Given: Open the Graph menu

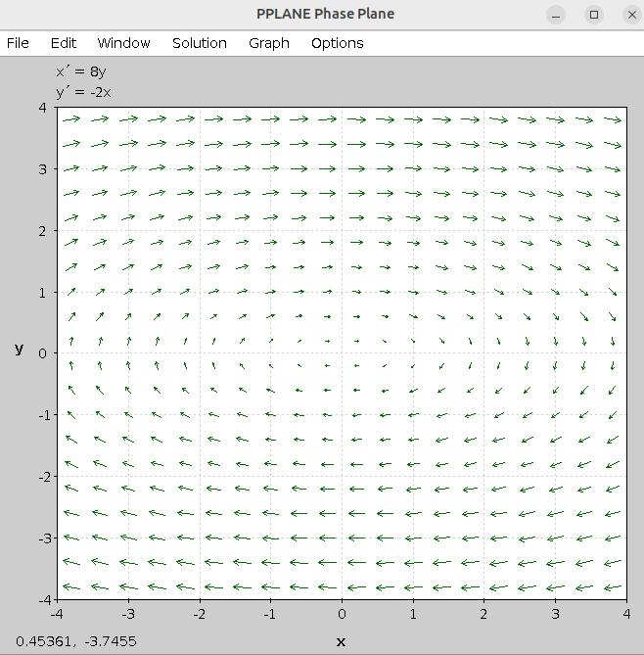Looking at the screenshot, I should click(268, 43).
